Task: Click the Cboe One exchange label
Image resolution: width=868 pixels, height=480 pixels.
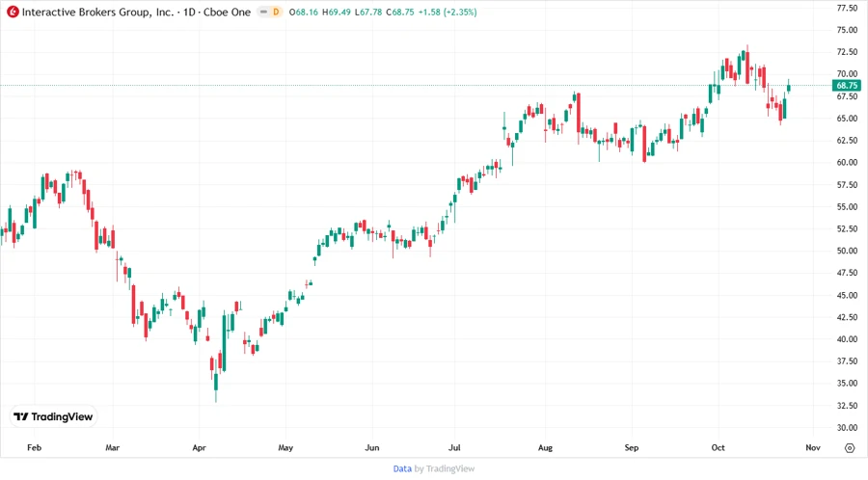Action: pos(227,12)
